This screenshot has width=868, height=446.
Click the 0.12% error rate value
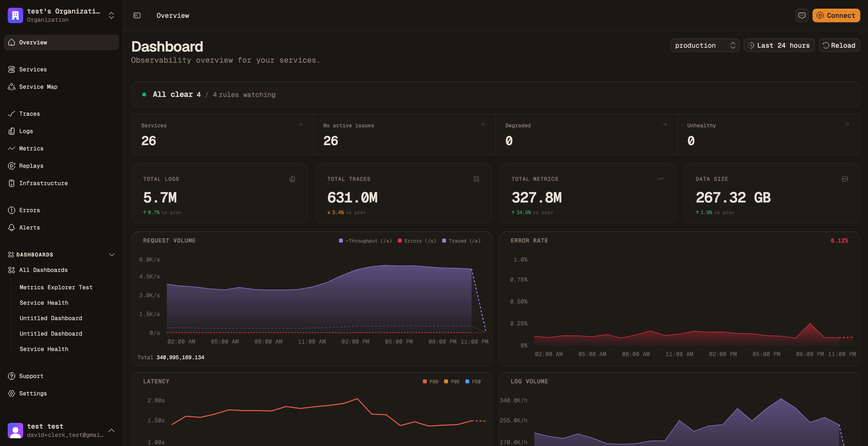(x=839, y=241)
